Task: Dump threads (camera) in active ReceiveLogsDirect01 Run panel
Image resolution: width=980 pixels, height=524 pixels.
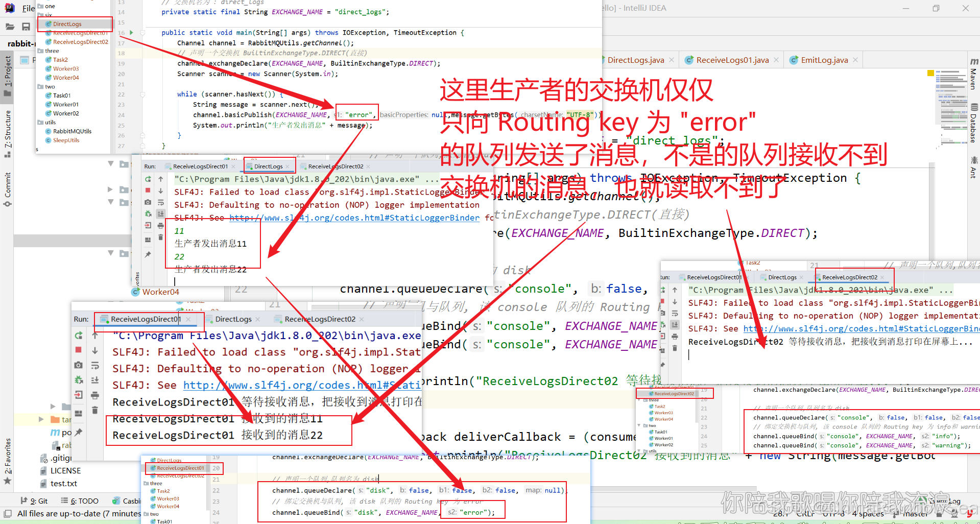Action: click(x=78, y=365)
